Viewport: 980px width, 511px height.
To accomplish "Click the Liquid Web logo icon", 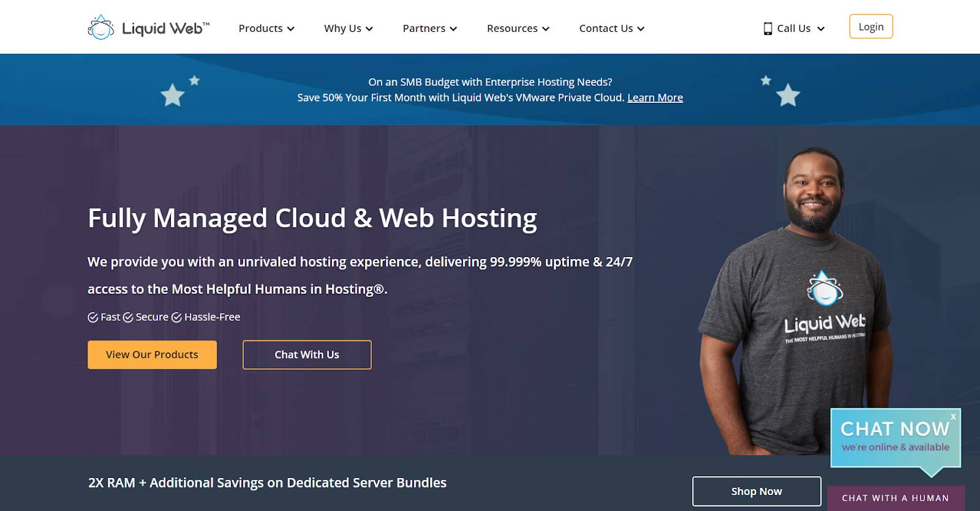I will (101, 28).
